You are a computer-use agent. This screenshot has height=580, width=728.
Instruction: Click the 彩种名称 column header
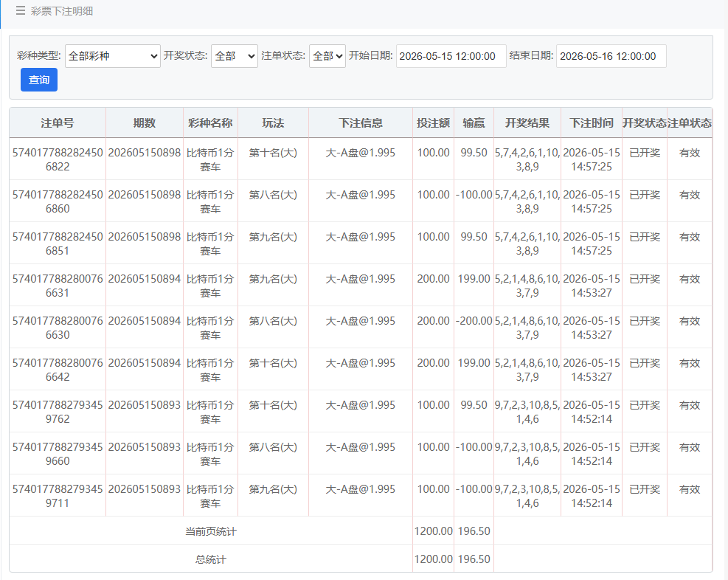point(210,123)
